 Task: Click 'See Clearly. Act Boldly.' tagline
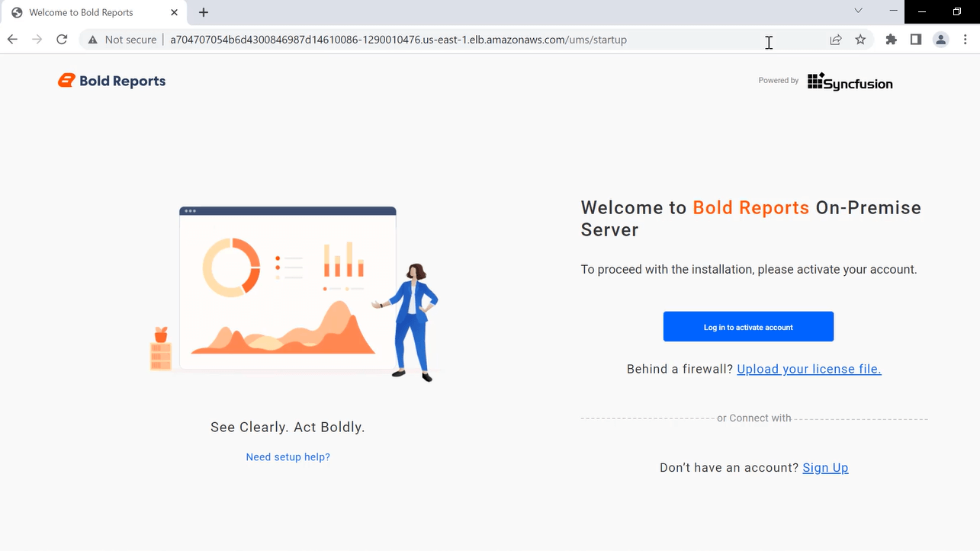point(288,428)
